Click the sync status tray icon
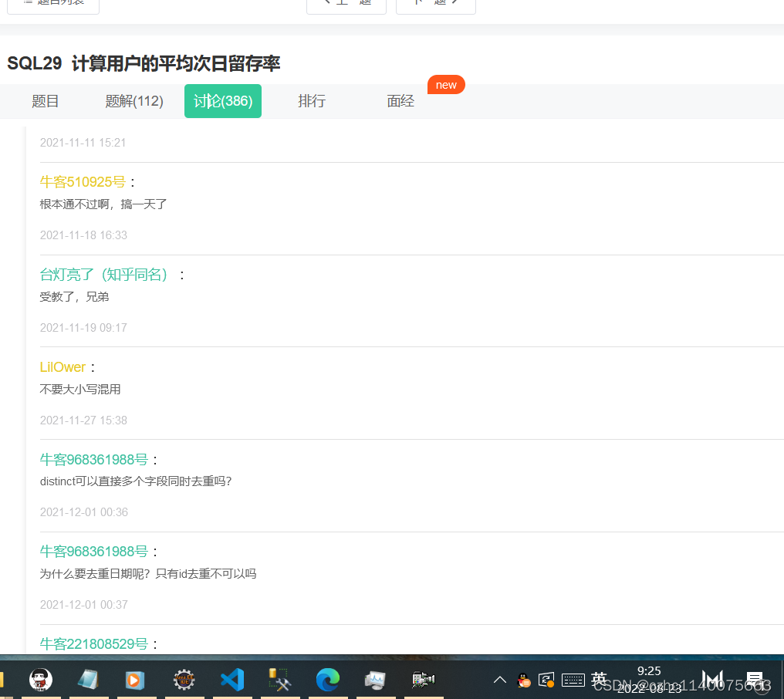This screenshot has height=699, width=784. pos(546,680)
